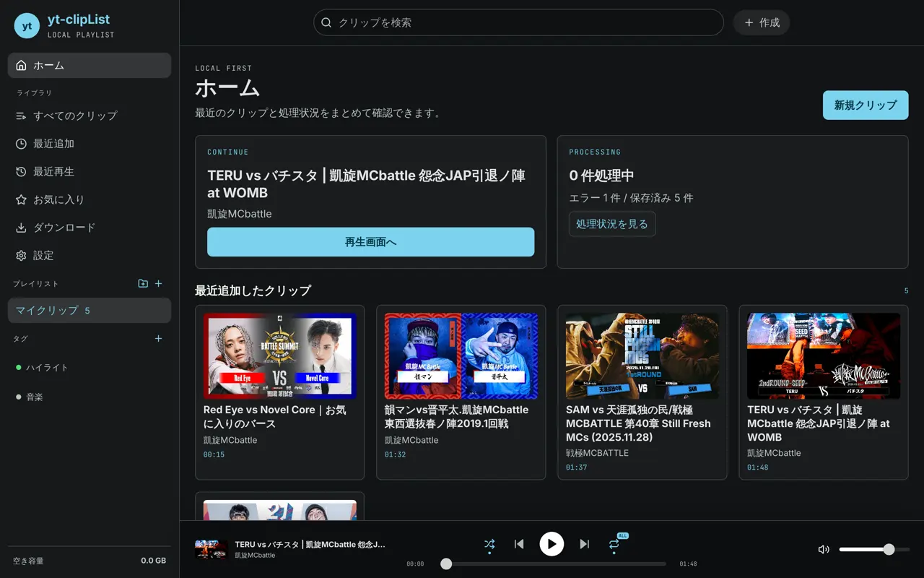Screen dimensions: 924x578
Task: Open 設定 settings page
Action: coord(90,256)
